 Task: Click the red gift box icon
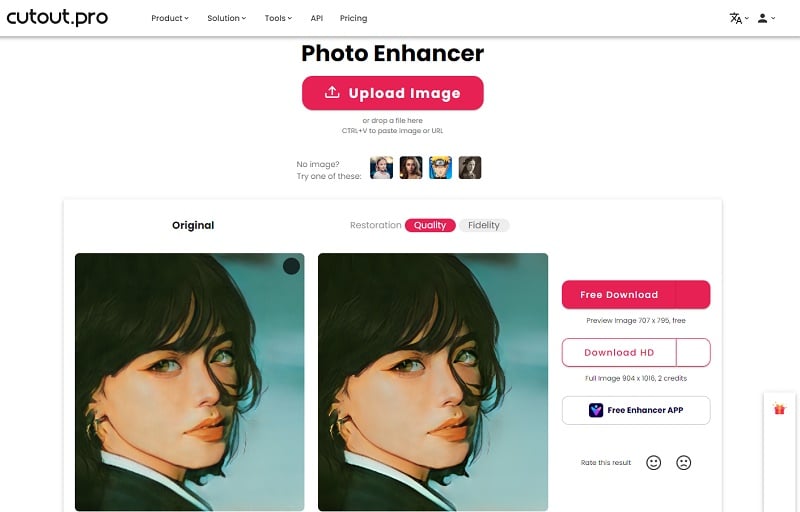pyautogui.click(x=779, y=409)
